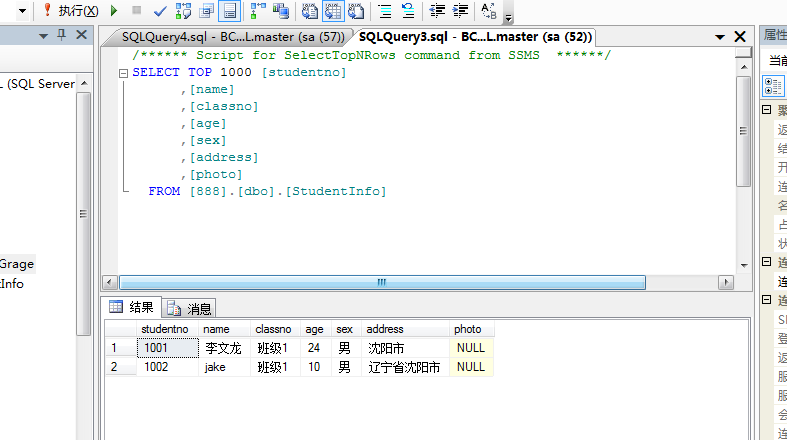This screenshot has height=440, width=787.
Task: Click the studentno column header
Action: tap(164, 329)
